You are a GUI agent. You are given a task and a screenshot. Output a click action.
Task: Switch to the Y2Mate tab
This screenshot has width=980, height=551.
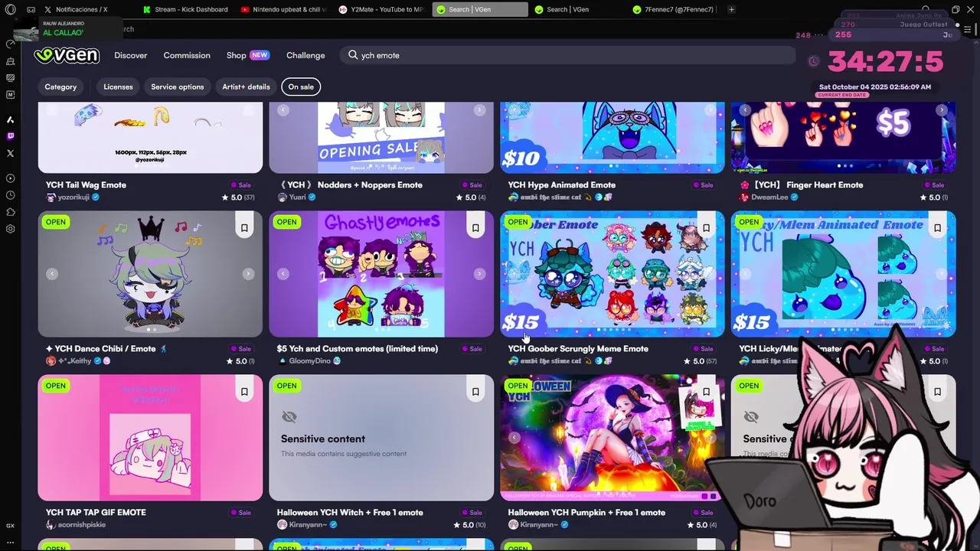point(381,10)
